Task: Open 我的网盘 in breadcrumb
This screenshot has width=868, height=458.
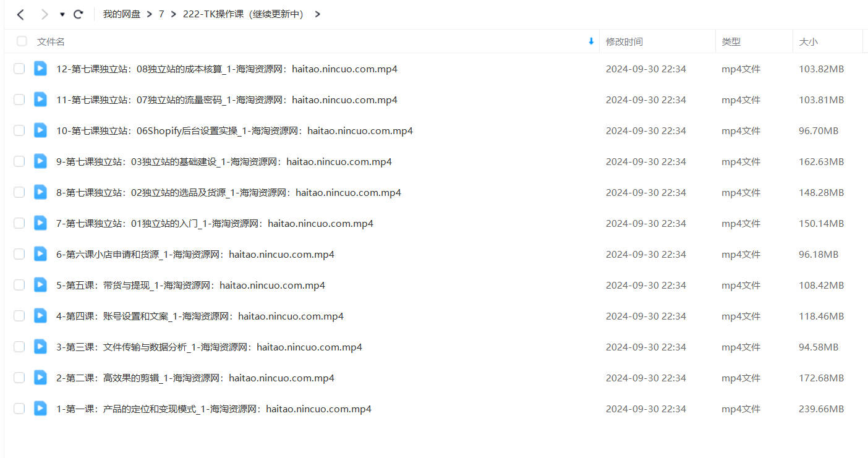Action: tap(122, 14)
